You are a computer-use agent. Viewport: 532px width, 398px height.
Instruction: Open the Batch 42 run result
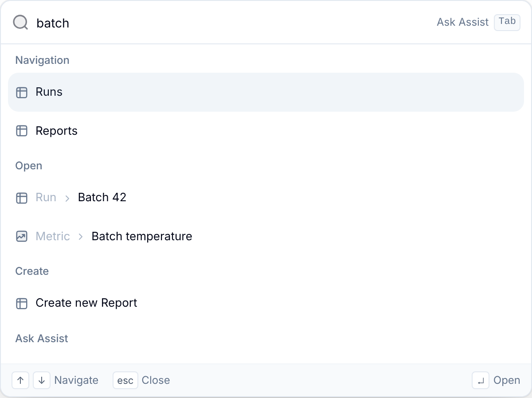click(x=266, y=198)
